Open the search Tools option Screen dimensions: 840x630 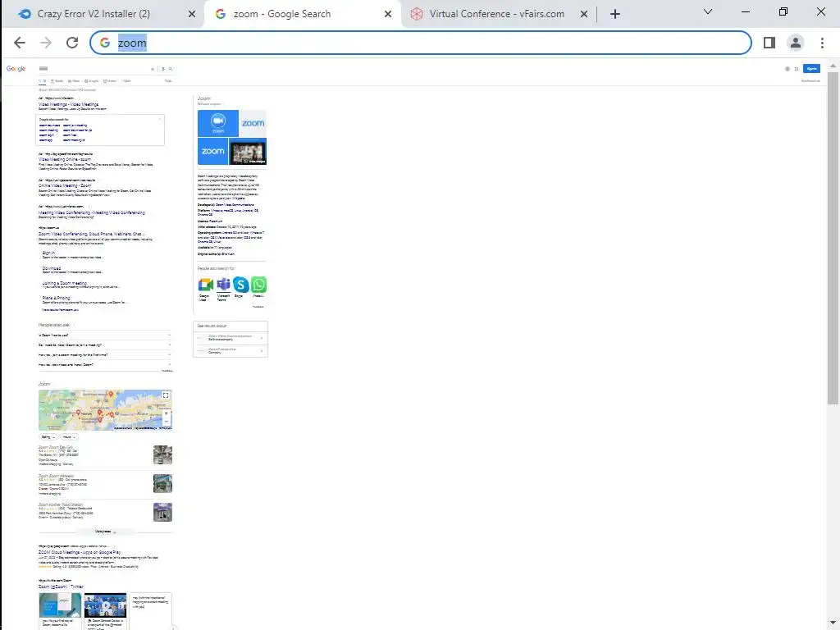click(x=168, y=81)
